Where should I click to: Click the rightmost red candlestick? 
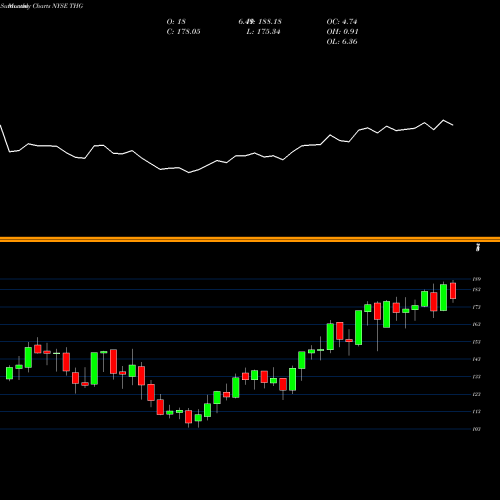click(453, 291)
